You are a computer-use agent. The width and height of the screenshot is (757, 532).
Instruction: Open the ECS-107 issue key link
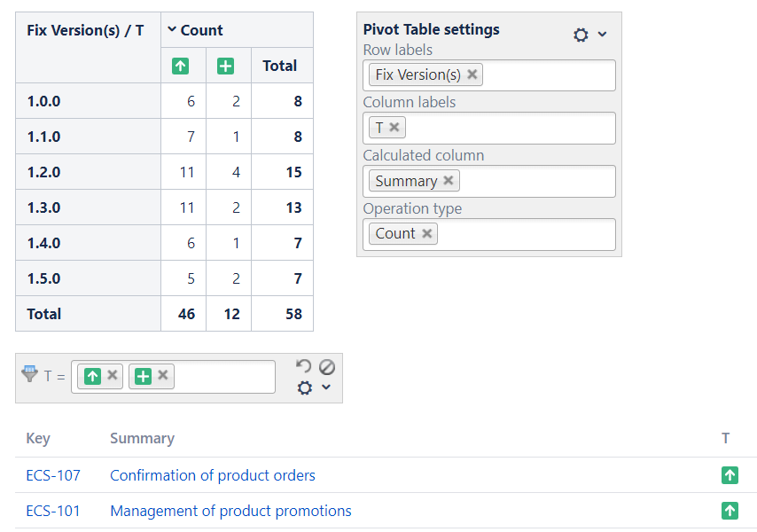coord(53,475)
